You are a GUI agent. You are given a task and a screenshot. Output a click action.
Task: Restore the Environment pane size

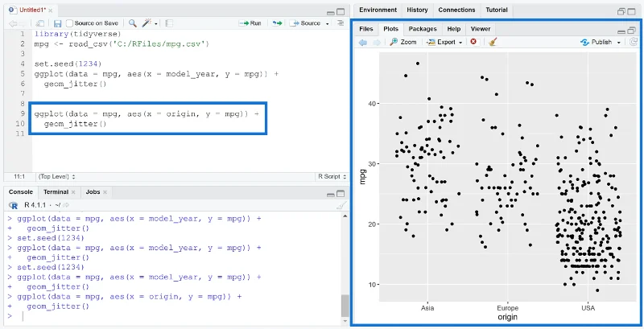(x=621, y=11)
